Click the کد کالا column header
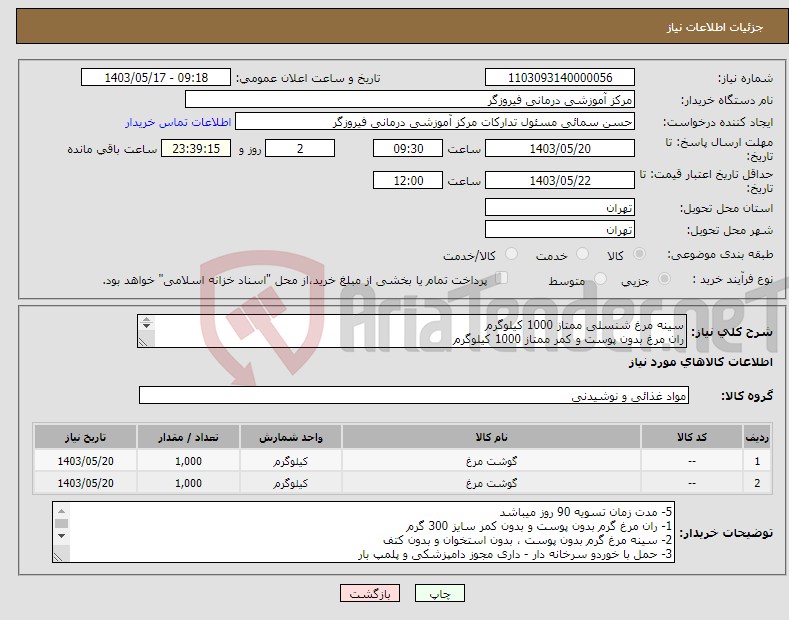The width and height of the screenshot is (789, 620). pos(692,437)
